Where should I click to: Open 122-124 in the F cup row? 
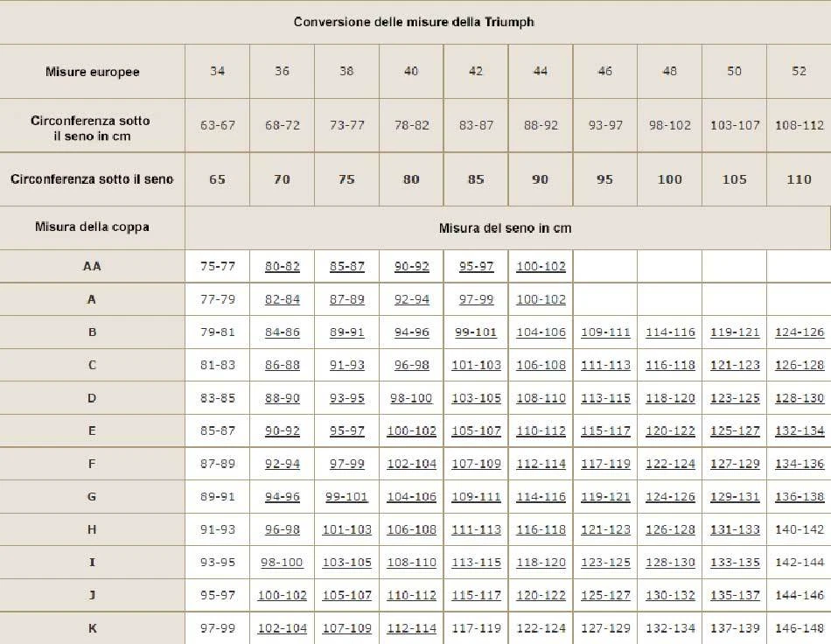(x=670, y=464)
